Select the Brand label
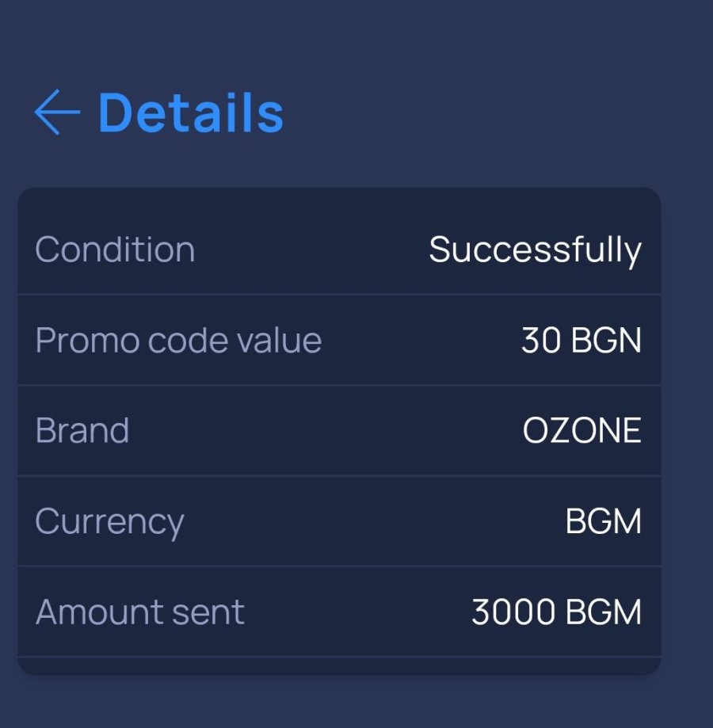The width and height of the screenshot is (713, 728). coord(82,431)
